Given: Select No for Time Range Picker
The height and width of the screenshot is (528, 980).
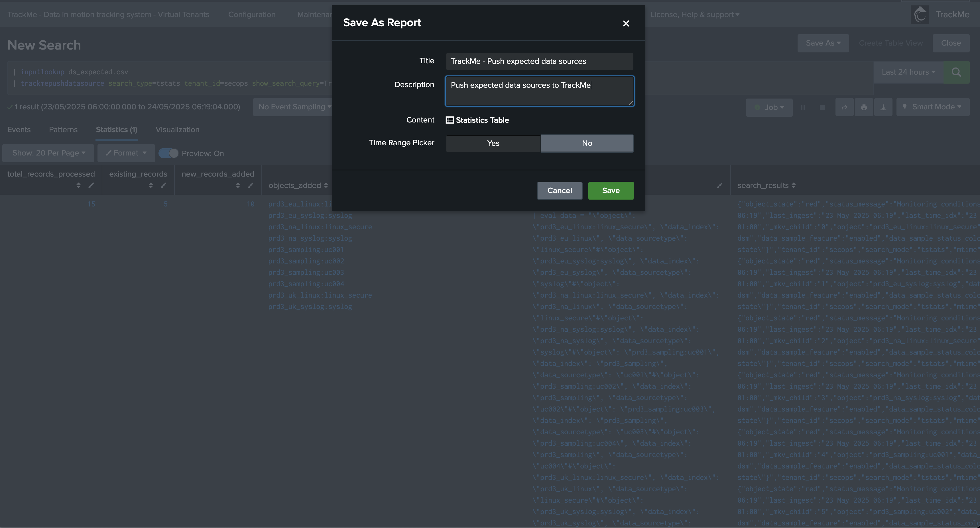Looking at the screenshot, I should coord(587,143).
